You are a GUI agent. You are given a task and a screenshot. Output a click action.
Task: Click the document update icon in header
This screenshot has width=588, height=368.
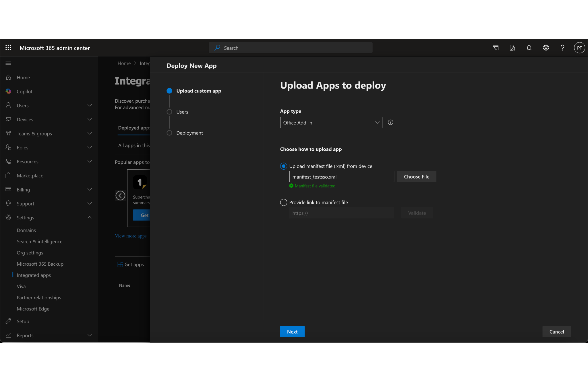point(512,48)
